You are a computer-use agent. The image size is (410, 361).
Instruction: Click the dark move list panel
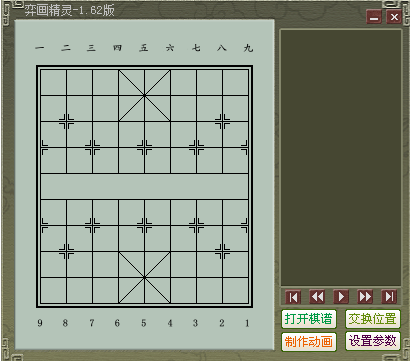(x=341, y=157)
